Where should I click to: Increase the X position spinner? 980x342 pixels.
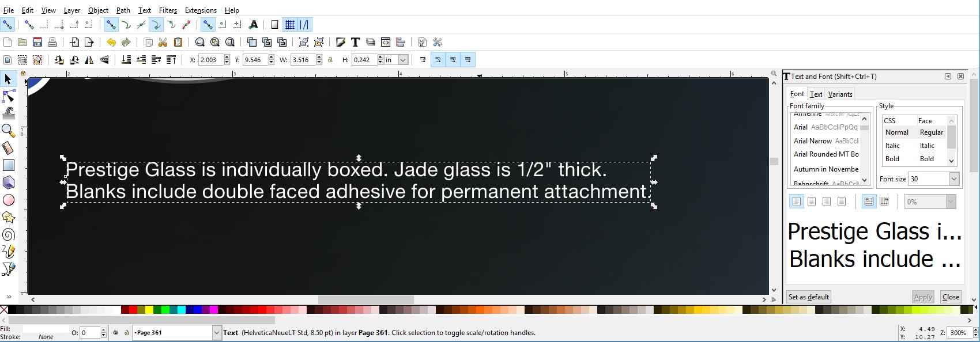point(227,57)
